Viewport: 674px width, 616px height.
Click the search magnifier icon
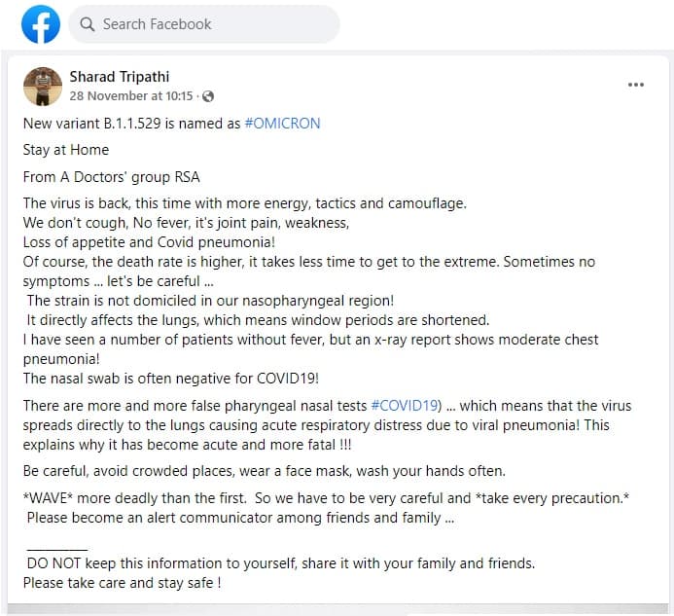click(x=88, y=24)
